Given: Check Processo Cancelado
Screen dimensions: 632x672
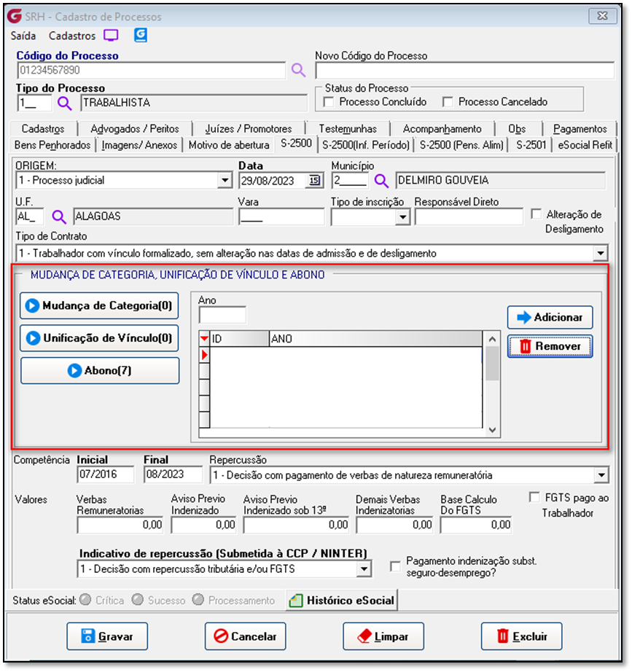Looking at the screenshot, I should (x=448, y=102).
